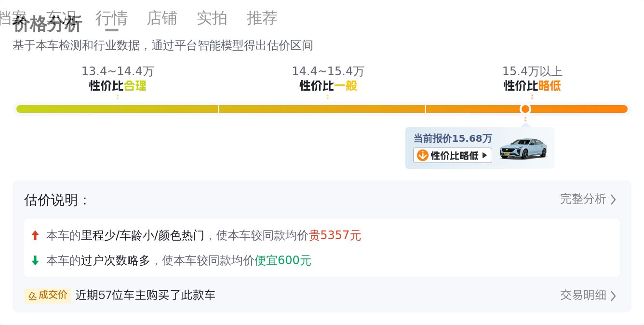The width and height of the screenshot is (644, 325).
Task: Open the 店铺 tab
Action: [x=162, y=18]
